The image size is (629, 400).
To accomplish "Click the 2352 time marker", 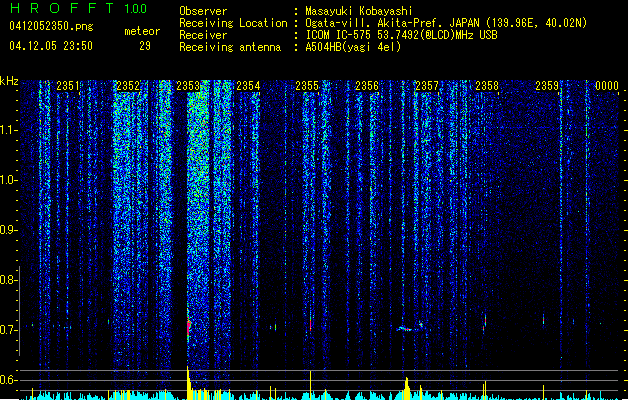I will tap(128, 86).
